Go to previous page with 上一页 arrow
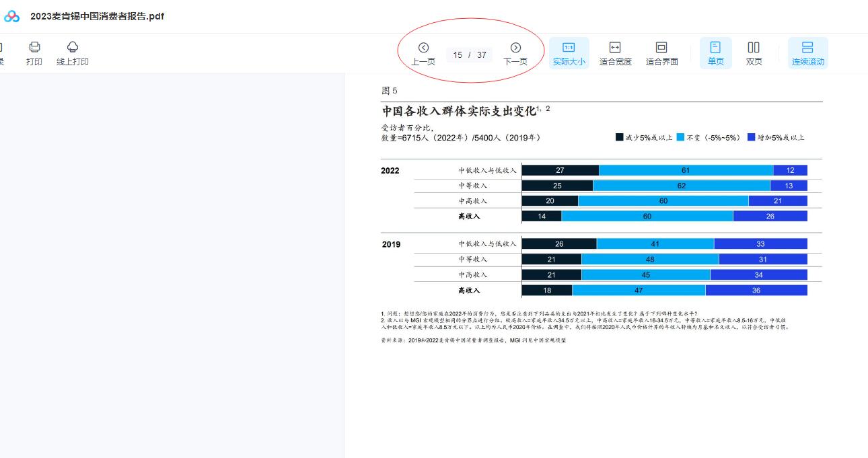Viewport: 868px width, 458px height. coord(423,48)
